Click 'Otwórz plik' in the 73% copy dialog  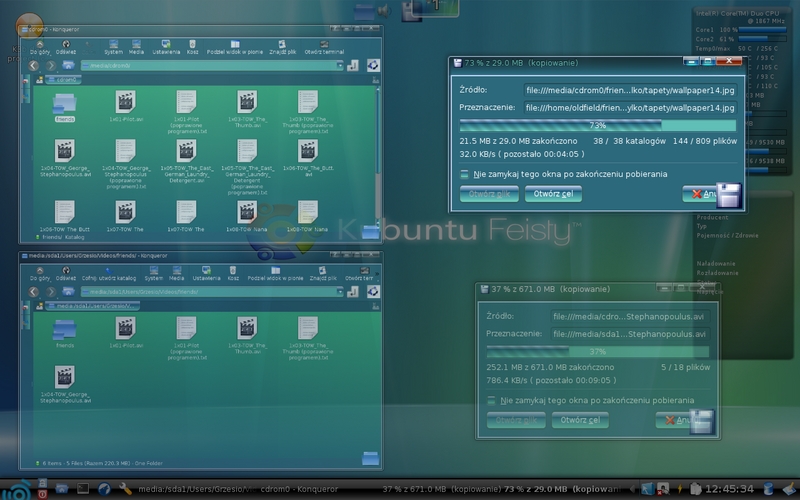pyautogui.click(x=489, y=194)
